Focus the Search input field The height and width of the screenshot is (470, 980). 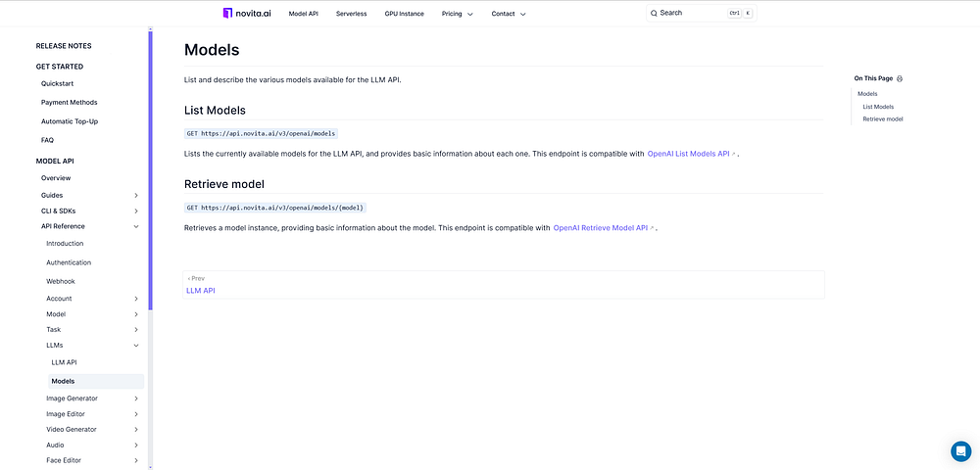coord(702,13)
